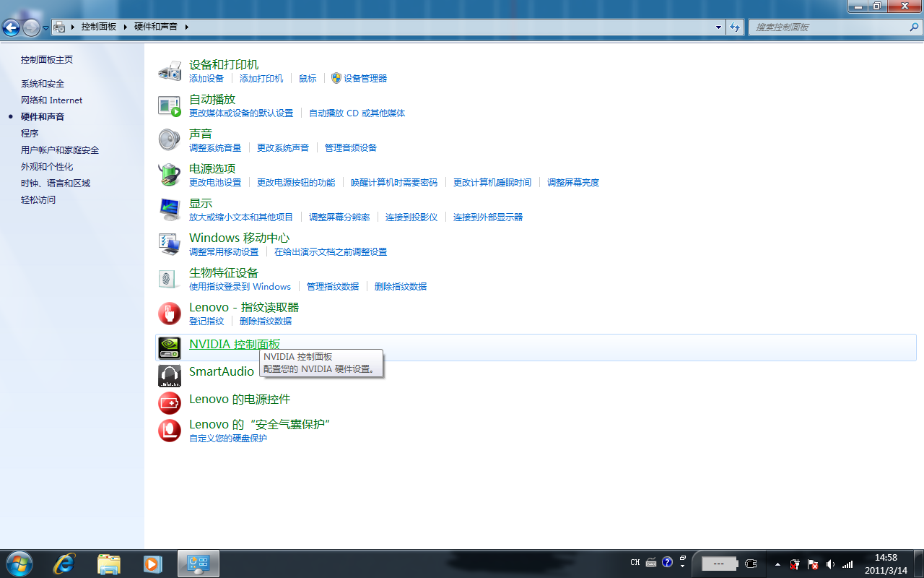
Task: Click the 鼠标 link
Action: pos(308,79)
